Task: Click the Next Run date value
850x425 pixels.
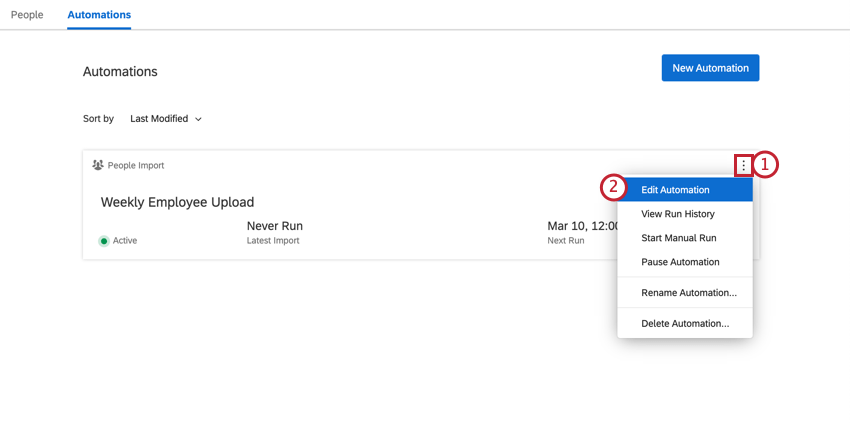Action: click(x=582, y=226)
